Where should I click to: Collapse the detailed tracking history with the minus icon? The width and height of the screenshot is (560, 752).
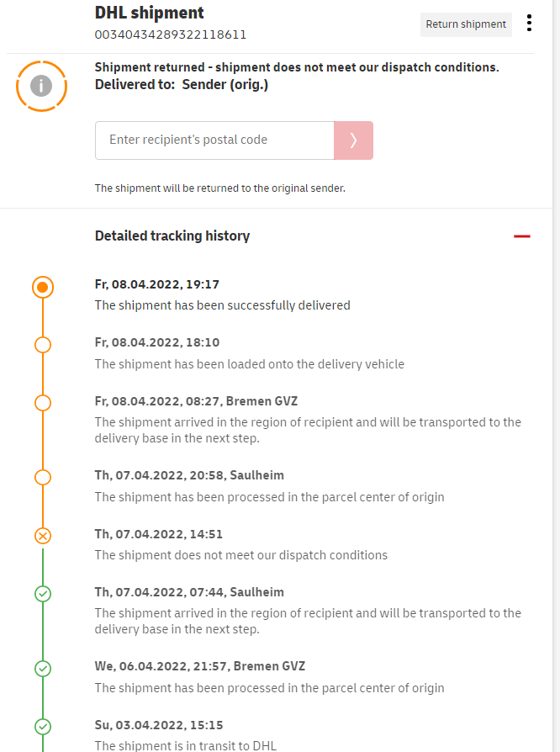[x=522, y=236]
